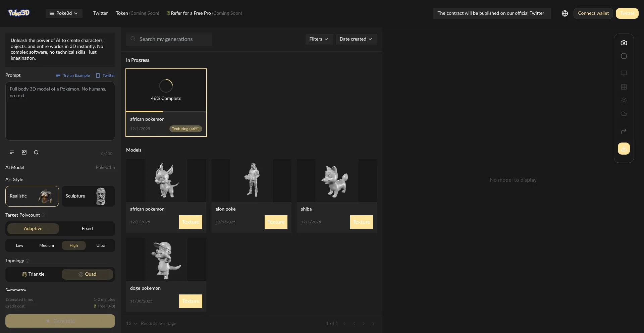Select the image prompt icon below textbox
644x333 pixels.
click(24, 152)
